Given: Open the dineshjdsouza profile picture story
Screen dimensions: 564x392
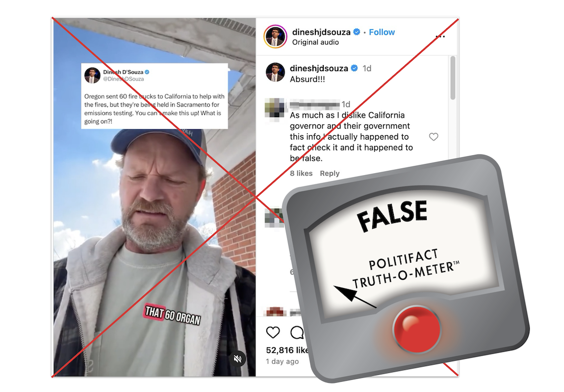Looking at the screenshot, I should 275,37.
